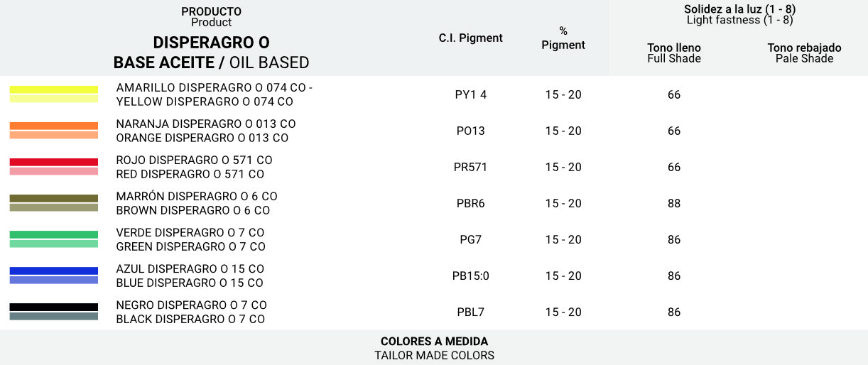Click the "DISPERAGRO O" product heading

pyautogui.click(x=211, y=43)
